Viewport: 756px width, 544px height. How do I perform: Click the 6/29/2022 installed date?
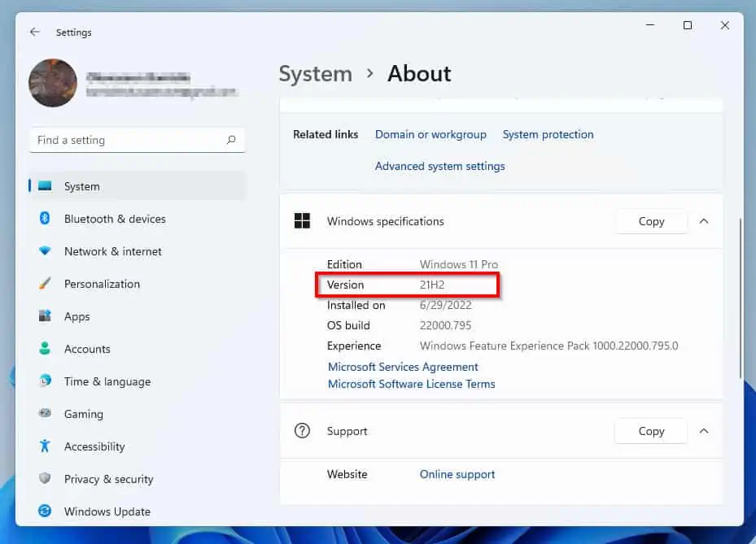tap(445, 305)
